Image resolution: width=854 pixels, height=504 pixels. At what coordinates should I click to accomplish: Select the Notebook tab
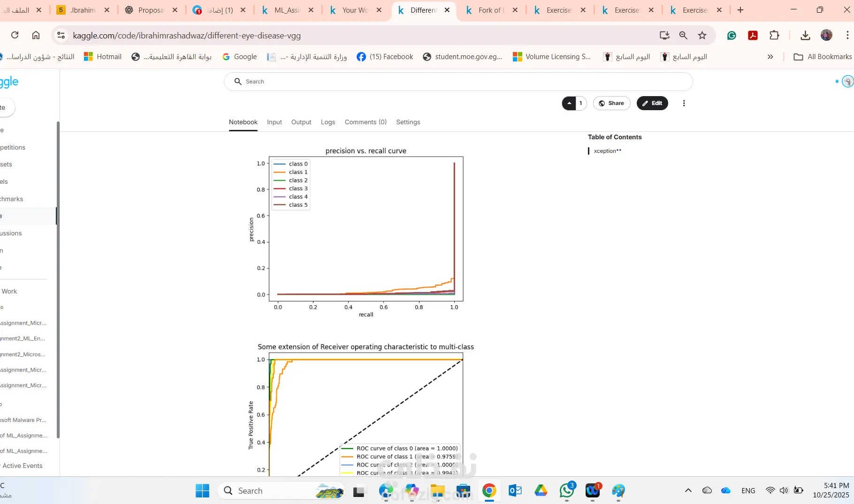coord(243,122)
